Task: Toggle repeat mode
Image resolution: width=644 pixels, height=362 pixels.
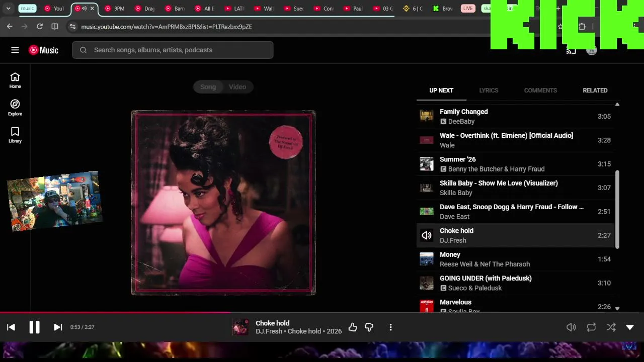Action: (x=591, y=327)
